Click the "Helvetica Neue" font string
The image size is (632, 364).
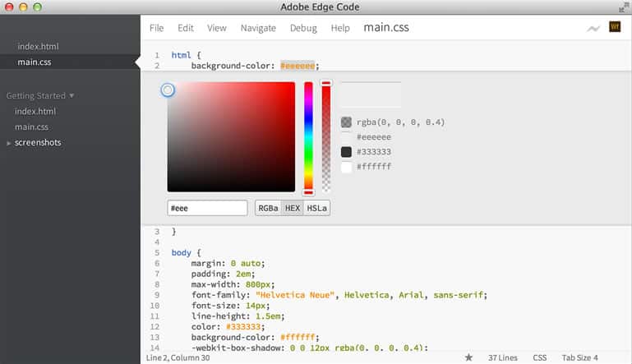point(295,295)
